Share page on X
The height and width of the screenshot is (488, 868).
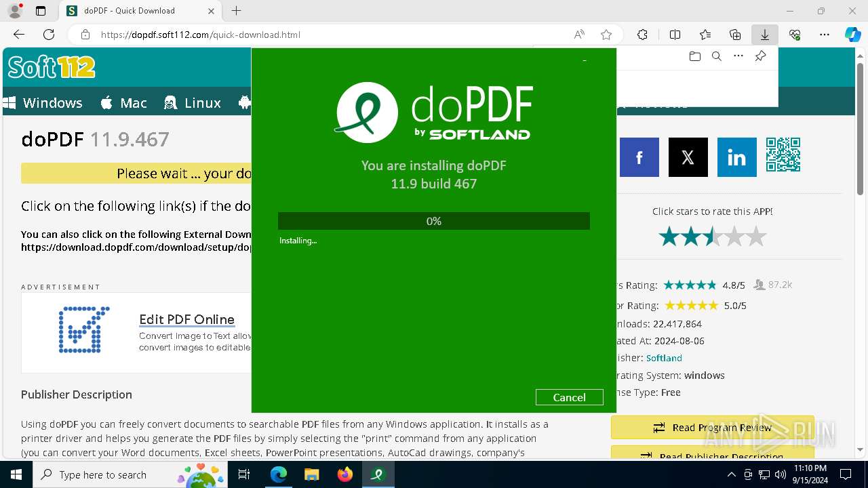[688, 157]
